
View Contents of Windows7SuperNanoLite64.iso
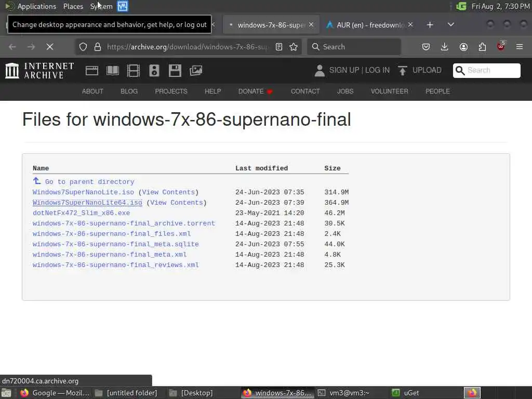coord(177,203)
